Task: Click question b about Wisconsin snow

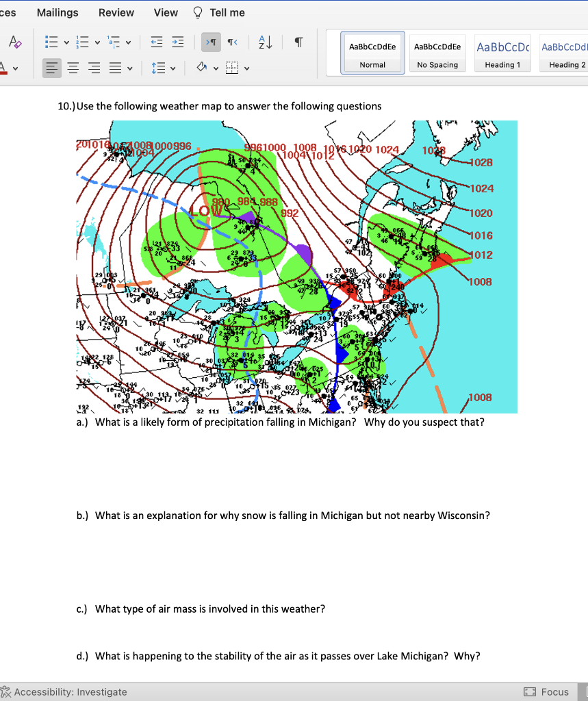Action: [x=283, y=515]
